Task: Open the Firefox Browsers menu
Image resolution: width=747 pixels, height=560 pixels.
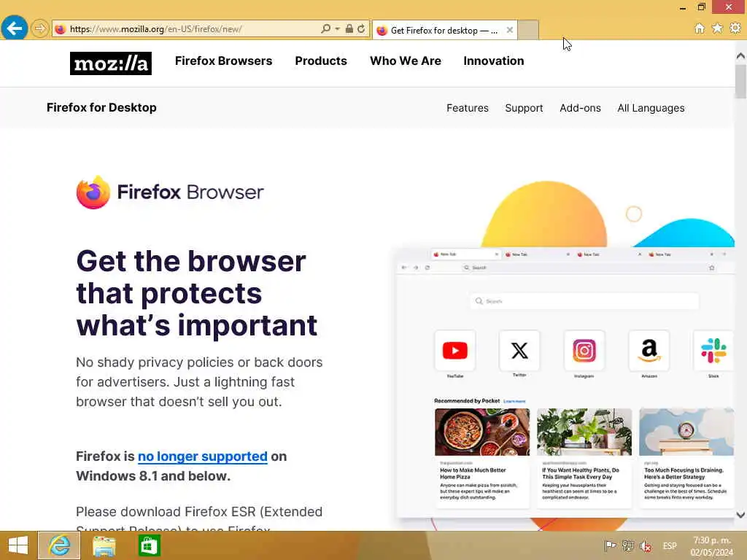Action: pos(223,61)
